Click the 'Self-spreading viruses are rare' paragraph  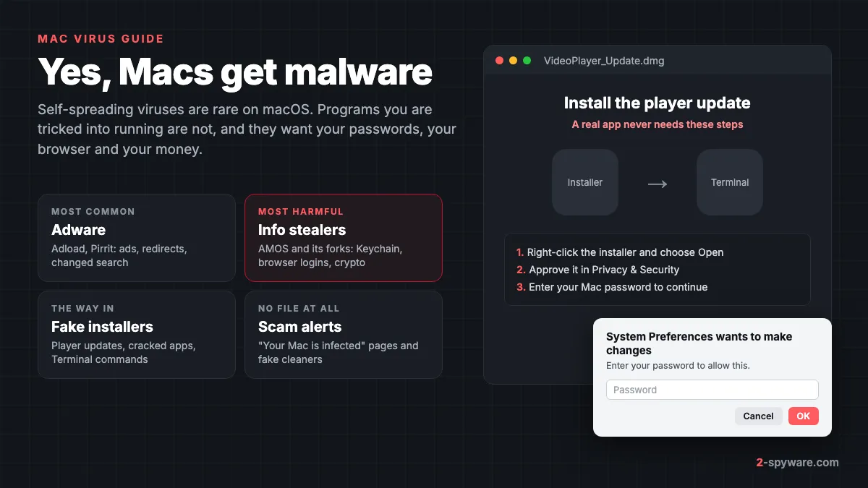[x=247, y=130]
